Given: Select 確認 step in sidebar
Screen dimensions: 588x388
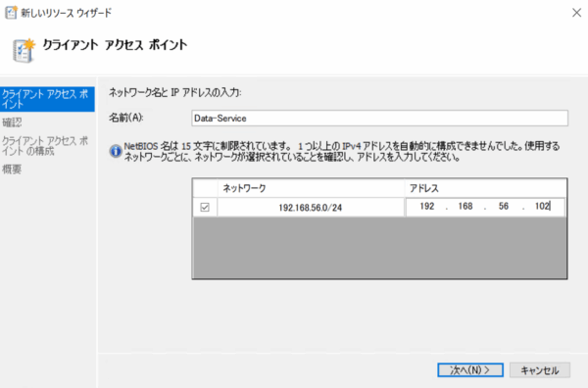Looking at the screenshot, I should [x=12, y=122].
